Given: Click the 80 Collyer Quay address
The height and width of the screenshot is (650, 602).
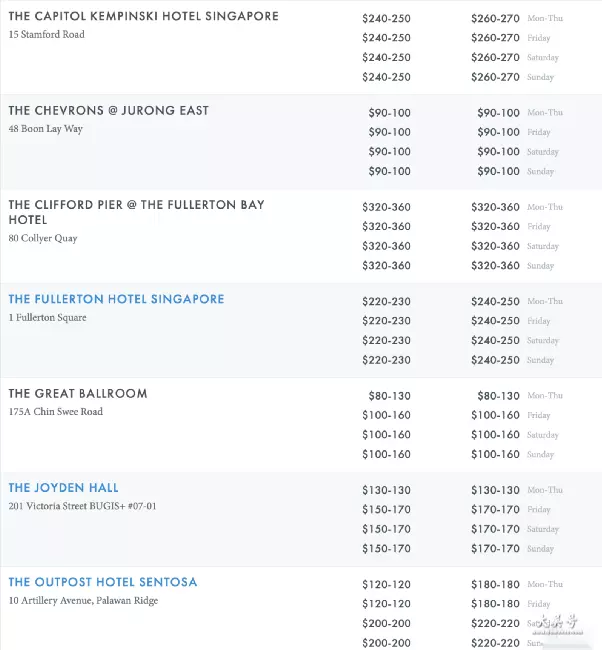Looking at the screenshot, I should [x=43, y=238].
